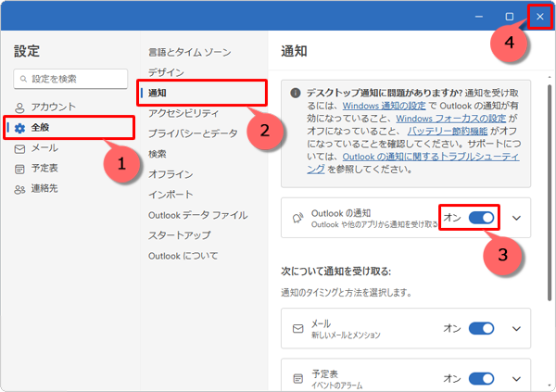Open the オフライン settings page
The image size is (556, 392).
(x=171, y=174)
